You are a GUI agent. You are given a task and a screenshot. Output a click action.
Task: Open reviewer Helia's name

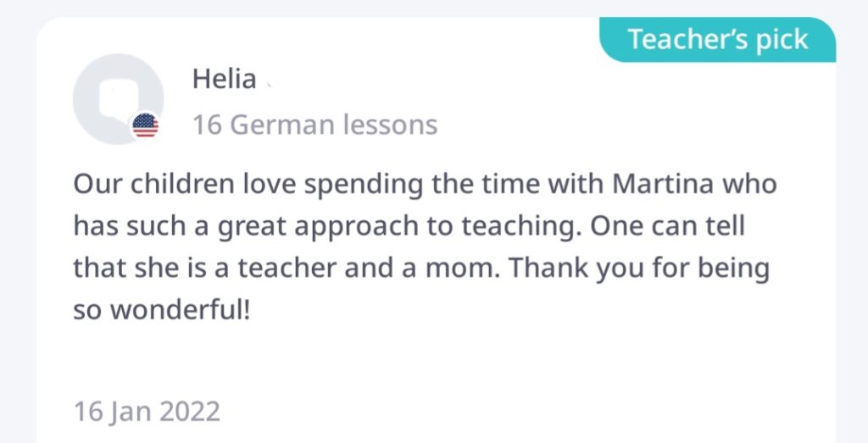coord(224,80)
